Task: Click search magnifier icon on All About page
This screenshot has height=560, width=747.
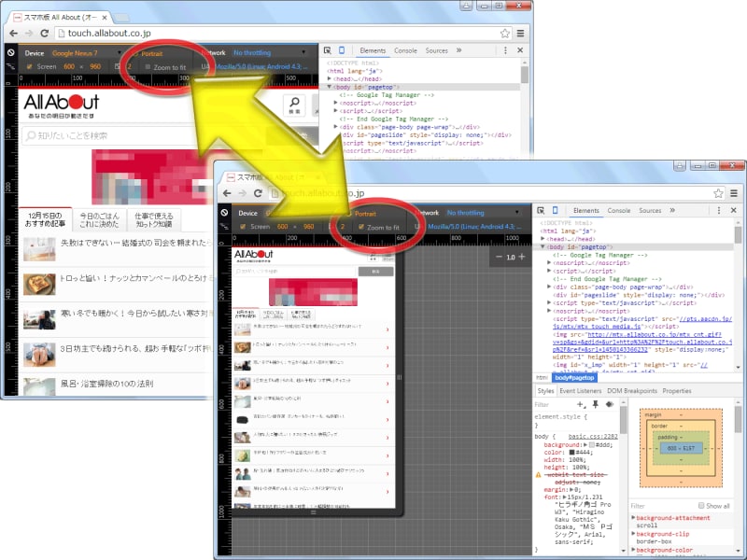Action: (x=294, y=105)
